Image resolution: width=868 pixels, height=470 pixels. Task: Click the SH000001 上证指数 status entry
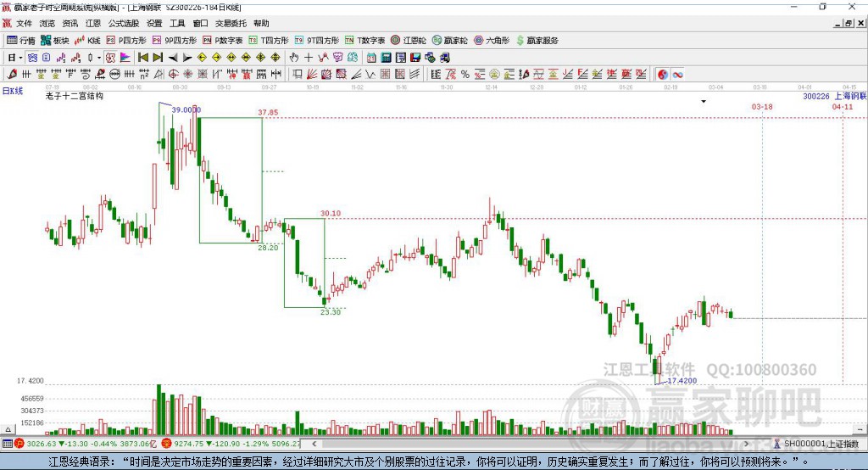[821, 444]
